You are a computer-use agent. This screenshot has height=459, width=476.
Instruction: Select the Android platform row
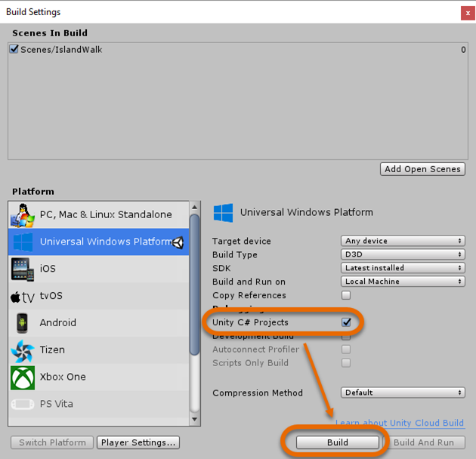pyautogui.click(x=99, y=323)
